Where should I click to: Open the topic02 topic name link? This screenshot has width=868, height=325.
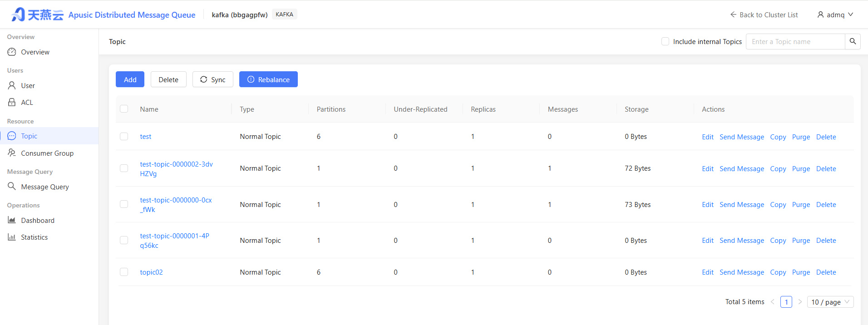coord(151,272)
